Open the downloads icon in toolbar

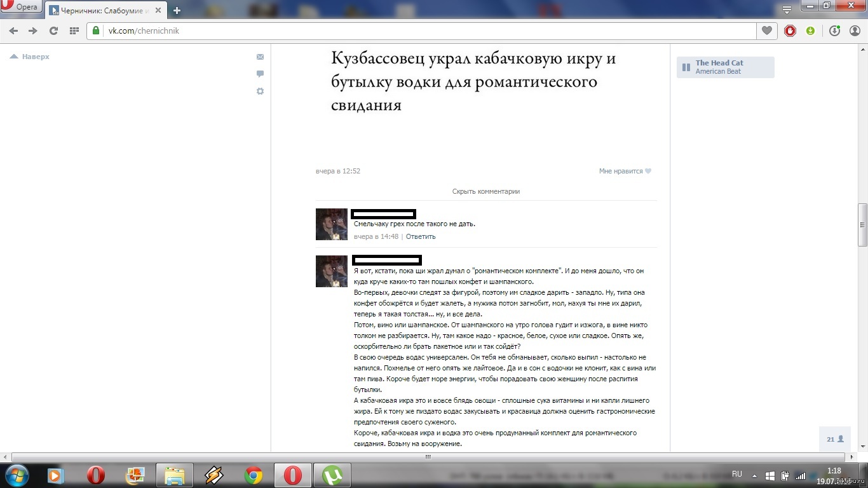(834, 30)
